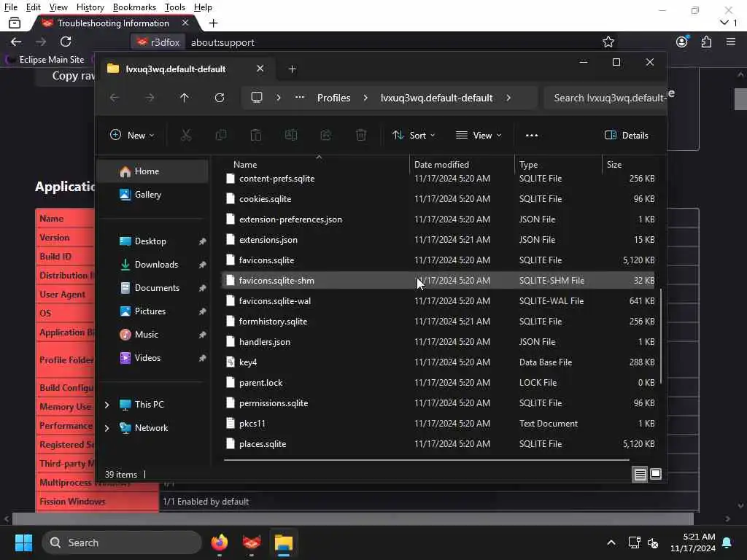Open the browser hamburger application menu
Viewport: 747px width, 560px height.
point(731,42)
